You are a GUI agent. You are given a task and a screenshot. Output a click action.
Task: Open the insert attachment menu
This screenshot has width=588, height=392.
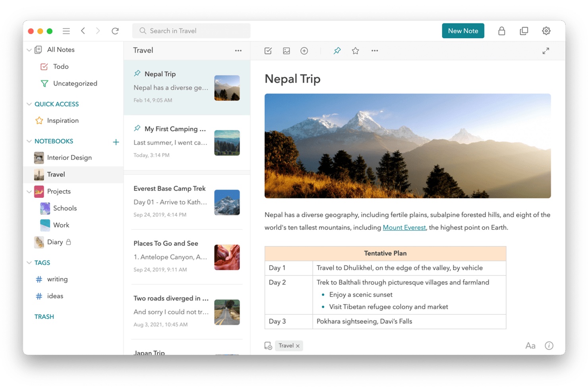point(304,51)
